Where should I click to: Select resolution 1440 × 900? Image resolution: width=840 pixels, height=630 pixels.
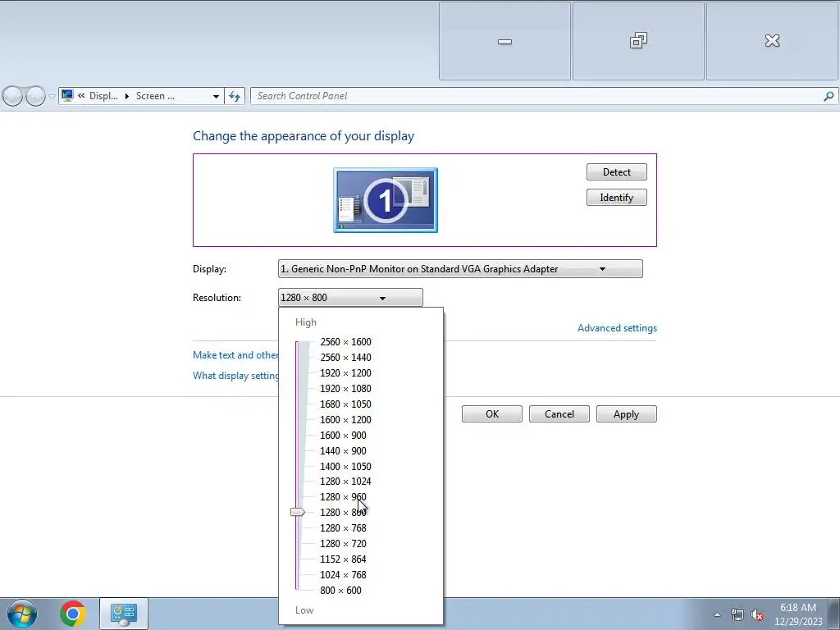coord(344,450)
